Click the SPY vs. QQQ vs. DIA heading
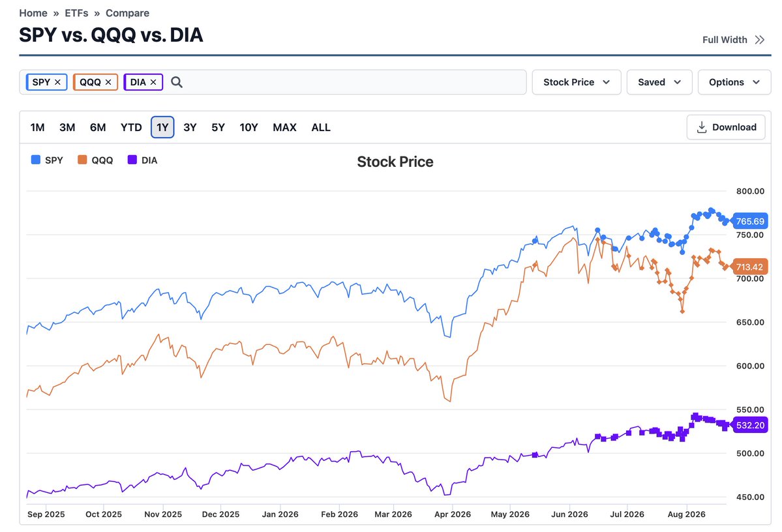This screenshot has width=782, height=532. (x=112, y=35)
